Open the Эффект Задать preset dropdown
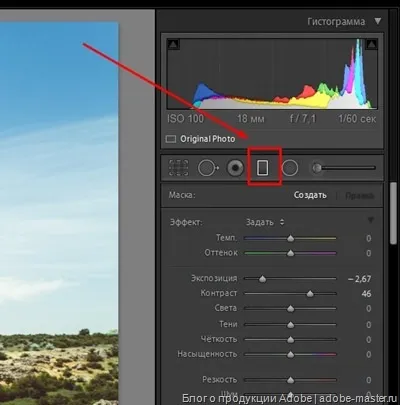 (265, 222)
